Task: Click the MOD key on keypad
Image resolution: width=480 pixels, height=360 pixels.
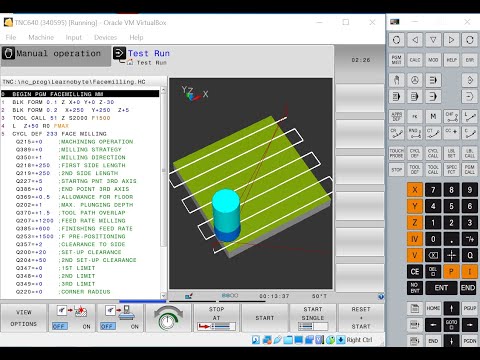Action: pos(433,60)
